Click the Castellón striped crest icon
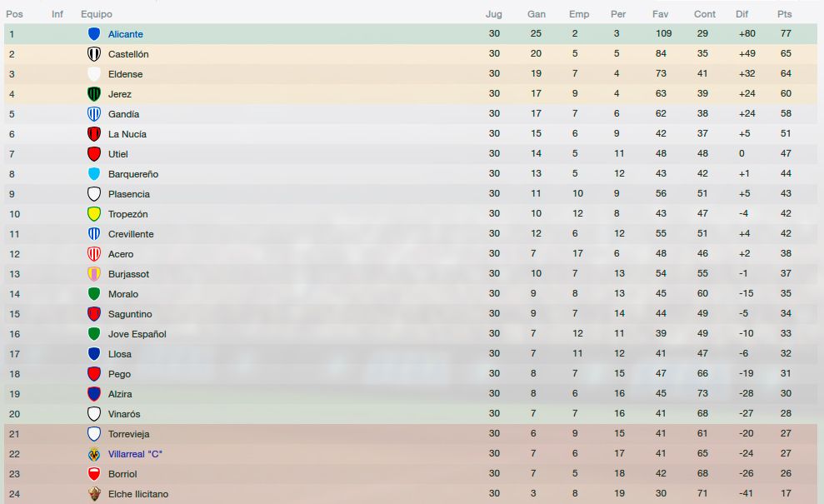The width and height of the screenshot is (824, 504). (94, 54)
